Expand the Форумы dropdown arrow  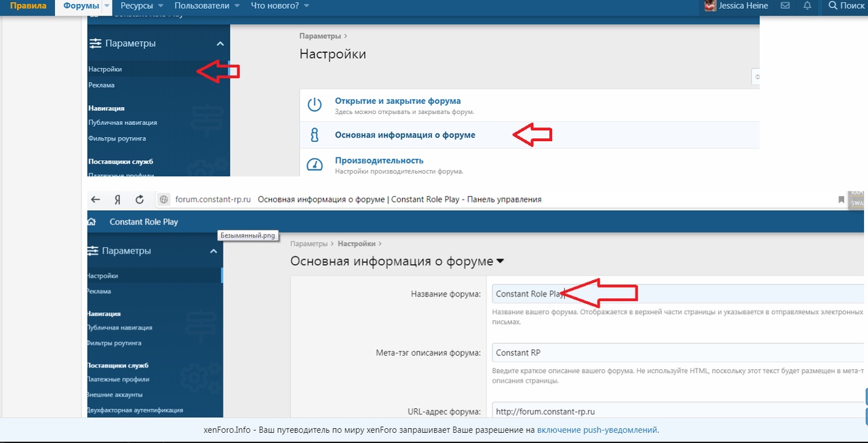pos(108,6)
